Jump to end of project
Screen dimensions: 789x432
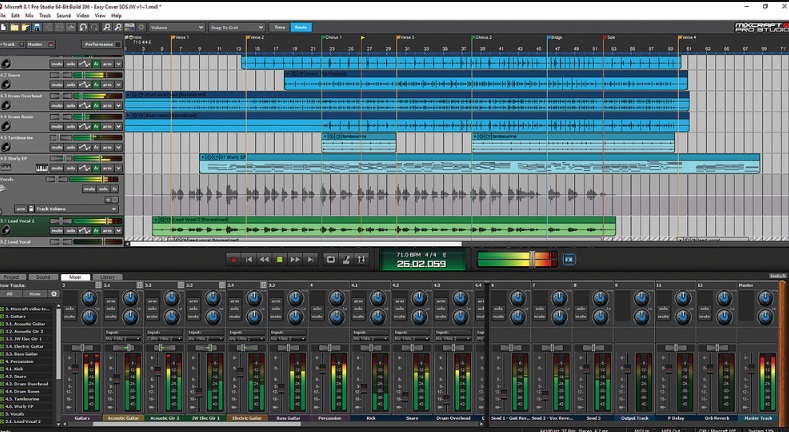310,260
